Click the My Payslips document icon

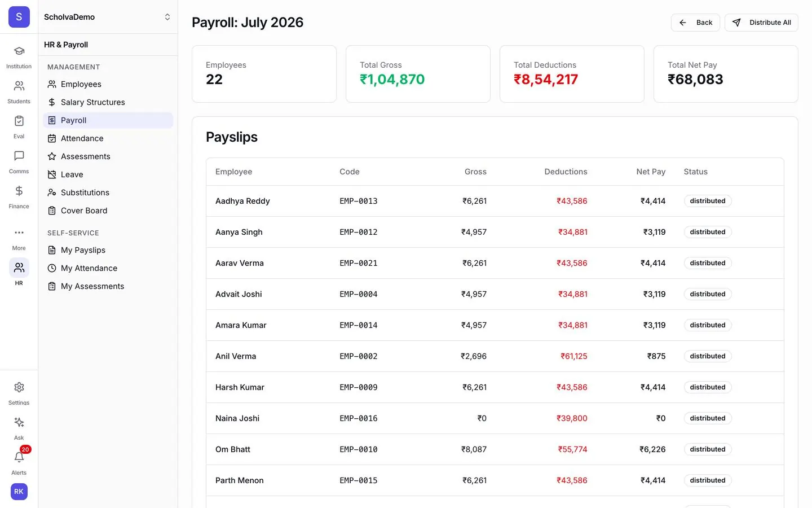[52, 250]
